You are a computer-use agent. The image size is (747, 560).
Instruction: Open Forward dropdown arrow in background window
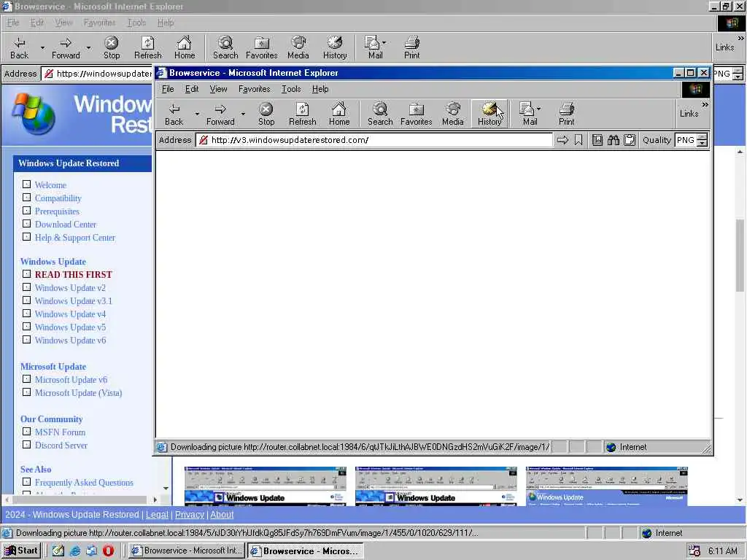pos(88,47)
